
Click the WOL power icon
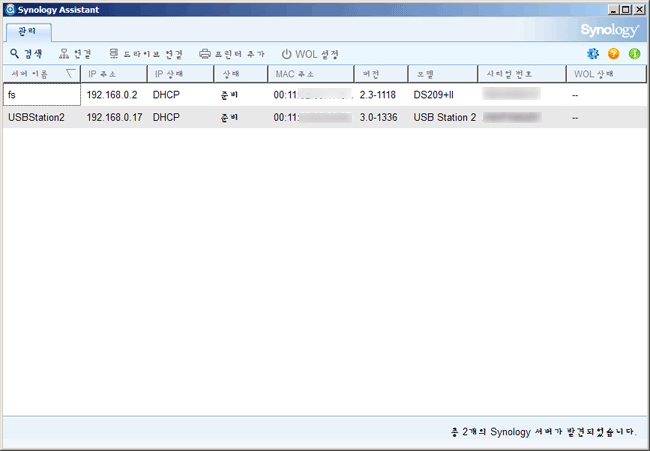tap(286, 54)
